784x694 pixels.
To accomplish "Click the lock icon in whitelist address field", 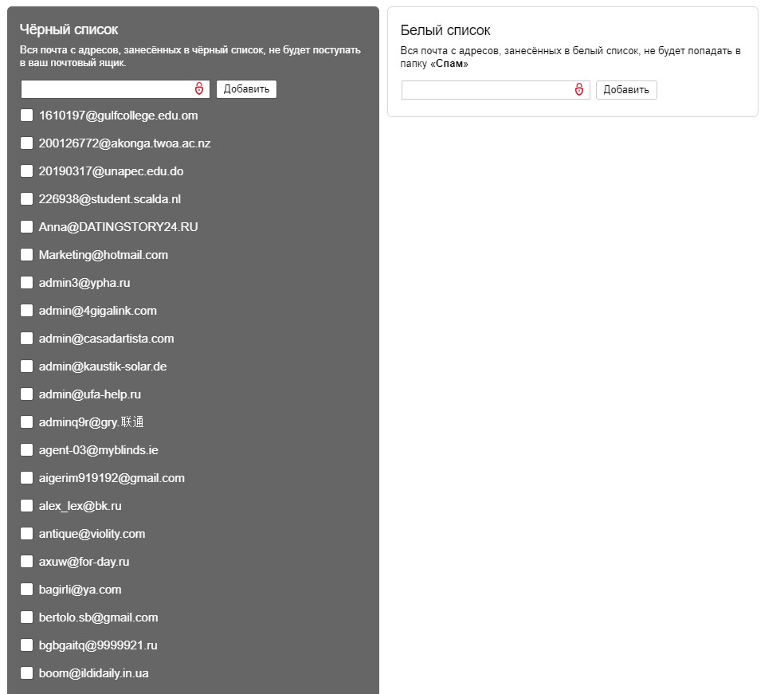I will [x=579, y=90].
